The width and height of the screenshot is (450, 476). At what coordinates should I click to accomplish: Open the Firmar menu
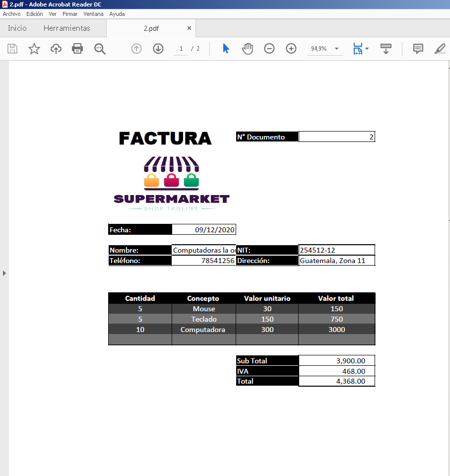(x=70, y=14)
